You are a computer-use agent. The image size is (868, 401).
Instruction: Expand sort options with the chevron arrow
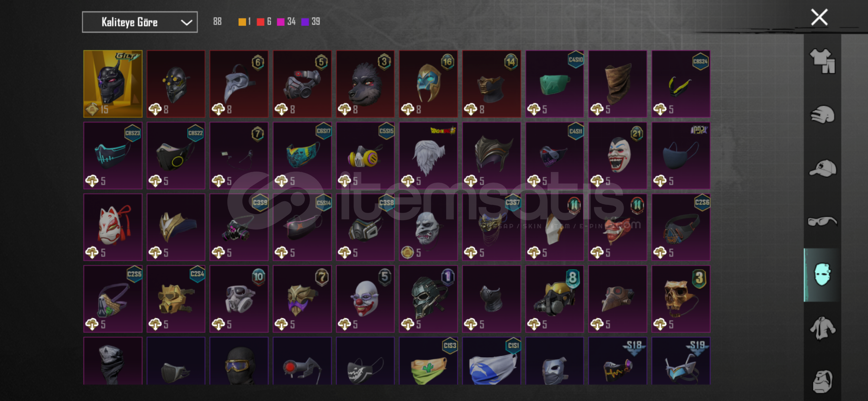(186, 23)
